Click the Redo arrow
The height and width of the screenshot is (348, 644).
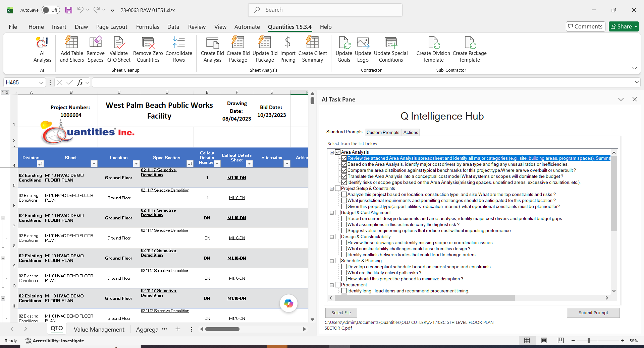tap(97, 10)
